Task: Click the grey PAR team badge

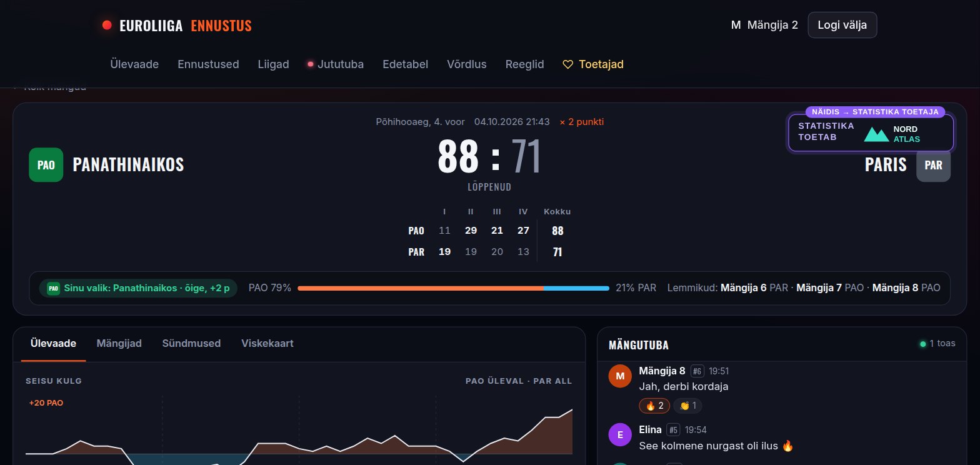Action: pyautogui.click(x=933, y=164)
